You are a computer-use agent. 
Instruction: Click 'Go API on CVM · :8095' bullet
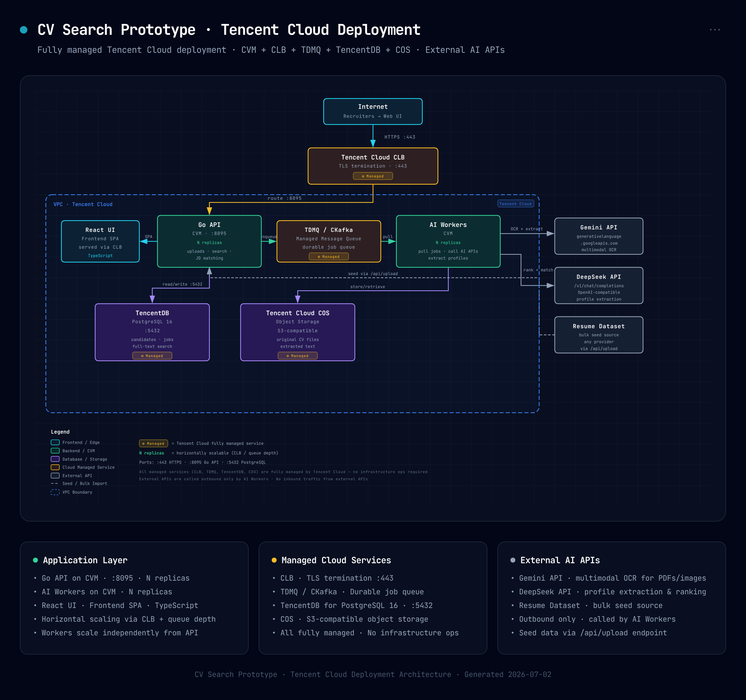coord(116,578)
